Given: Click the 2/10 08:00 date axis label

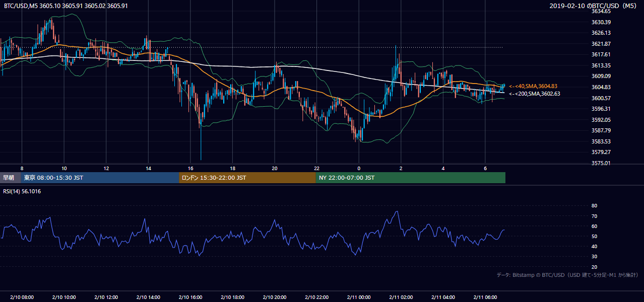Looking at the screenshot, I should click(x=22, y=297).
